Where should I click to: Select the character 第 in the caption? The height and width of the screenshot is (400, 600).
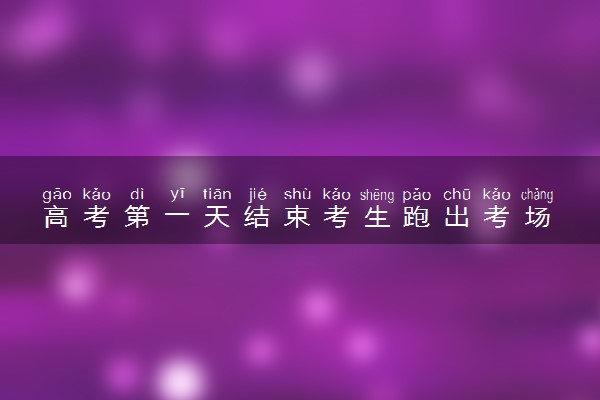click(x=137, y=217)
